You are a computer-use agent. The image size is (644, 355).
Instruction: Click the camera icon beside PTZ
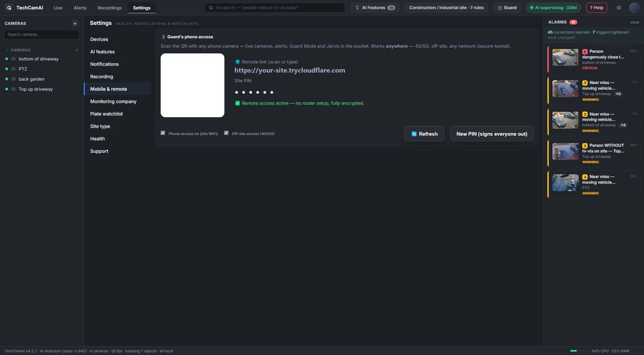coord(13,69)
